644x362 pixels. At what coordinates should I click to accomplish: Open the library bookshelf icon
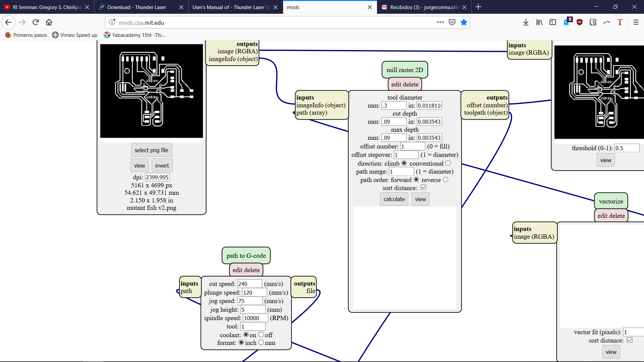(x=539, y=22)
